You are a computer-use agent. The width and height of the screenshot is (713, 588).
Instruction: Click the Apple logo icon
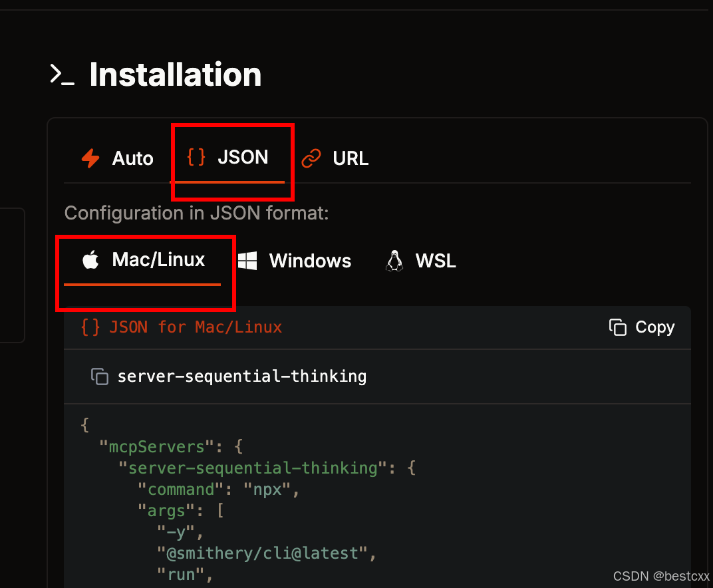pos(90,259)
